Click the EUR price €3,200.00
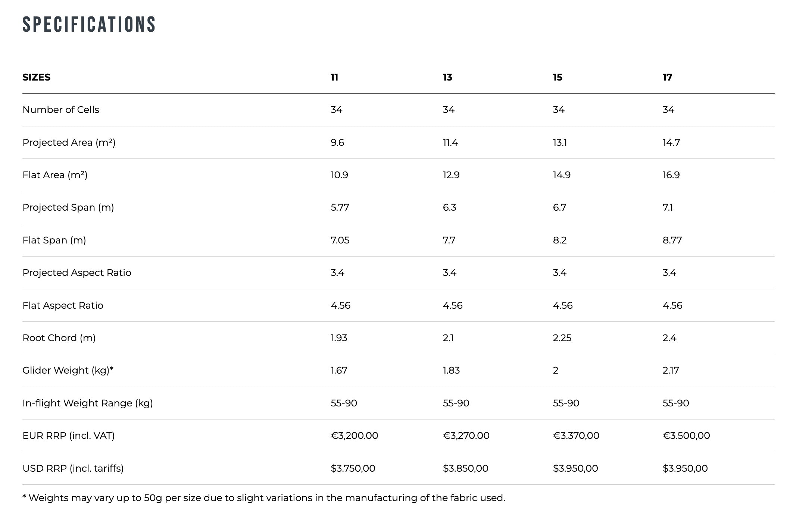Viewport: 812px width, 525px height. [x=355, y=436]
